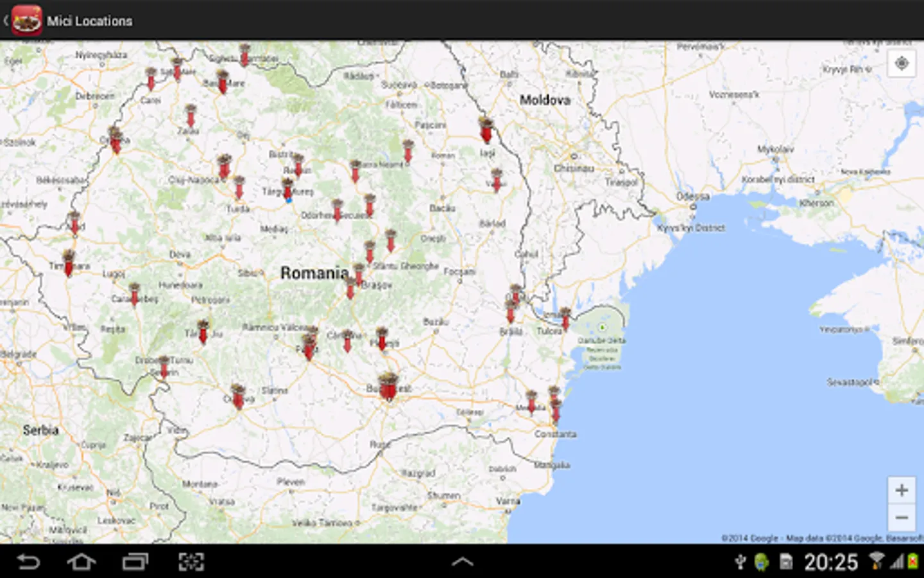Open the Android back navigation button
The height and width of the screenshot is (578, 924).
pyautogui.click(x=28, y=562)
